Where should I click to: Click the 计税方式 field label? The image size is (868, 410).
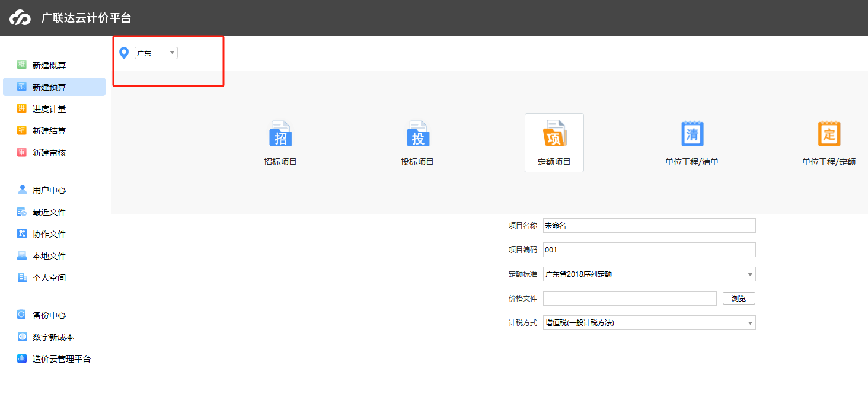pyautogui.click(x=522, y=323)
